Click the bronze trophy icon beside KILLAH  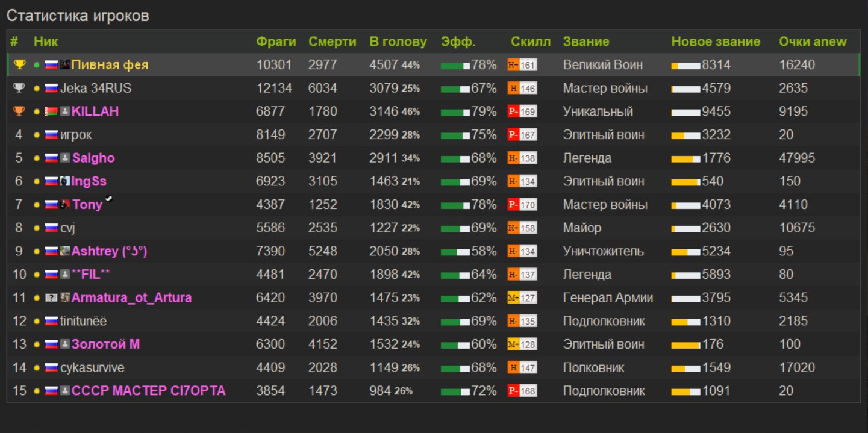(x=19, y=111)
